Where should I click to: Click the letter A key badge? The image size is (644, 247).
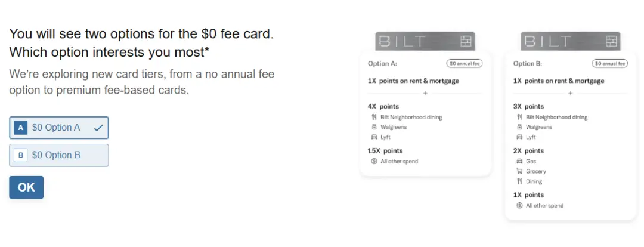pyautogui.click(x=20, y=128)
